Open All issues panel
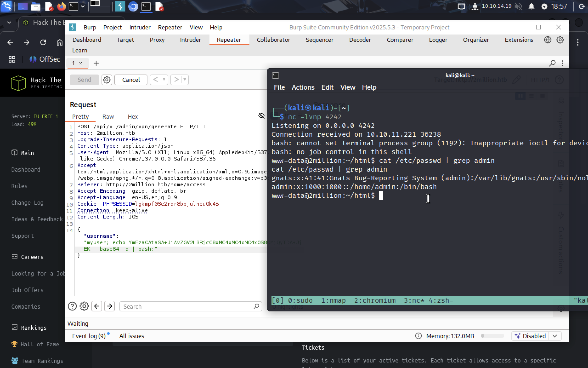Screen dimensions: 588x368 point(132,336)
